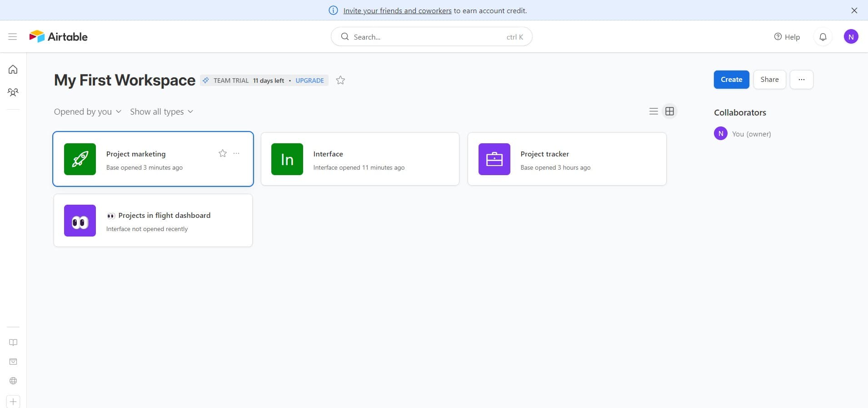Open the shared workspaces people icon
The width and height of the screenshot is (868, 408).
pos(13,92)
